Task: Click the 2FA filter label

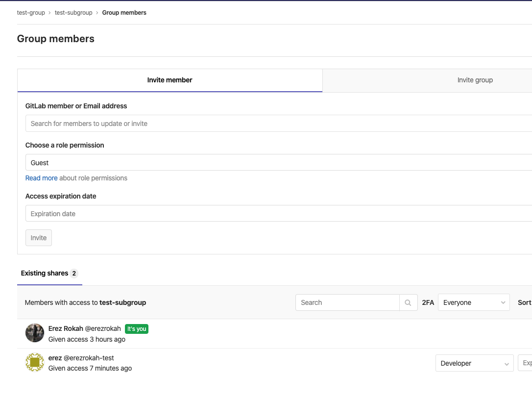Action: (x=428, y=302)
